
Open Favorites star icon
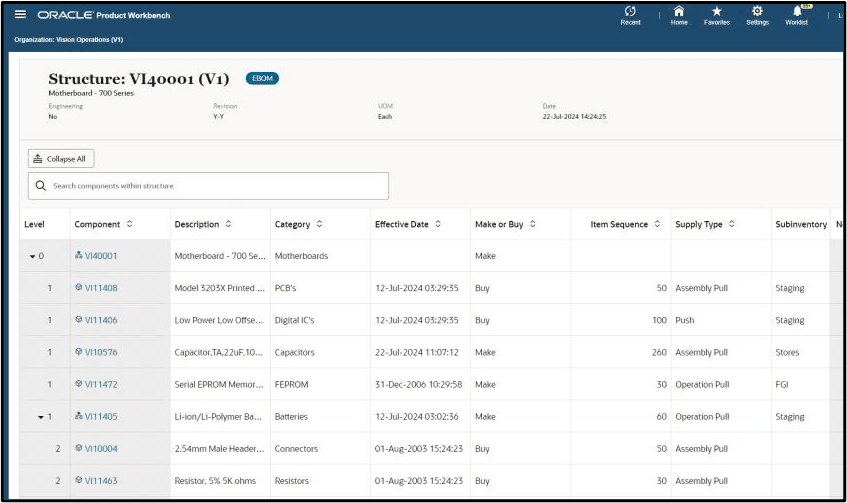716,15
